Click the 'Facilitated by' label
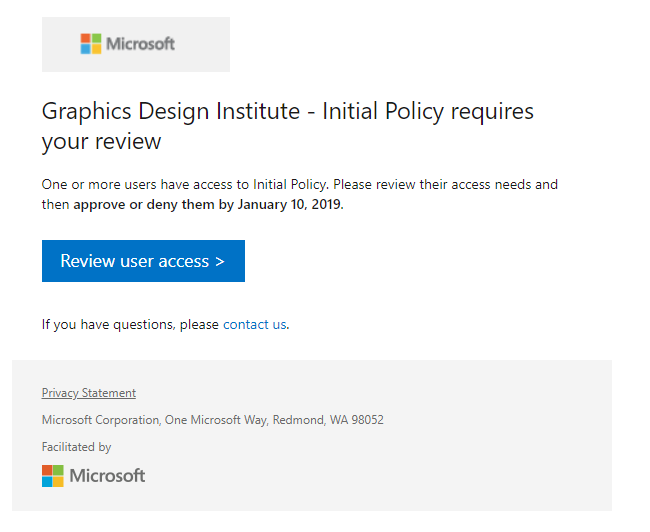The height and width of the screenshot is (532, 650). (76, 447)
